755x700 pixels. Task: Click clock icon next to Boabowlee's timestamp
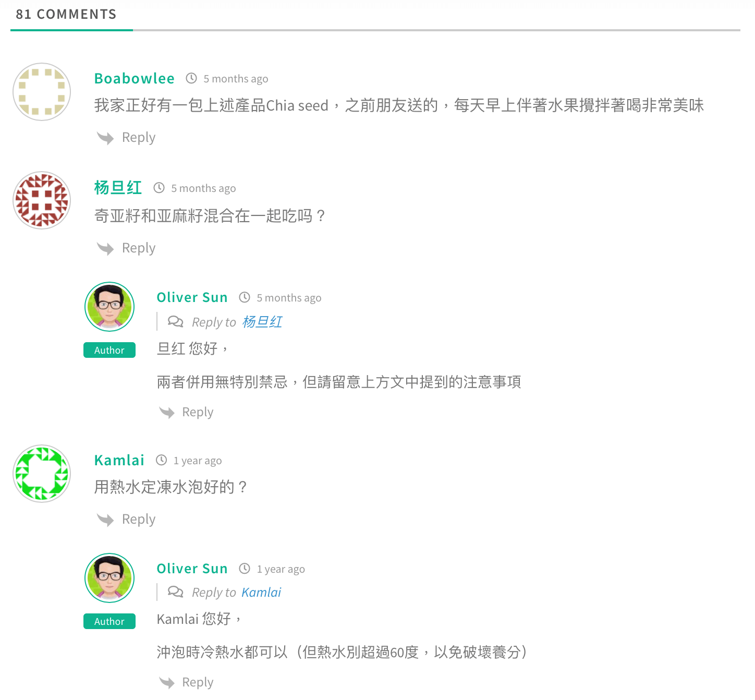tap(191, 78)
